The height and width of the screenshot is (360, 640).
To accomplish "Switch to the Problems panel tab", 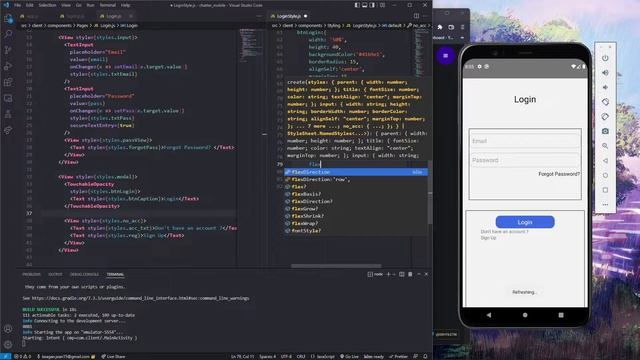I will click(x=31, y=274).
